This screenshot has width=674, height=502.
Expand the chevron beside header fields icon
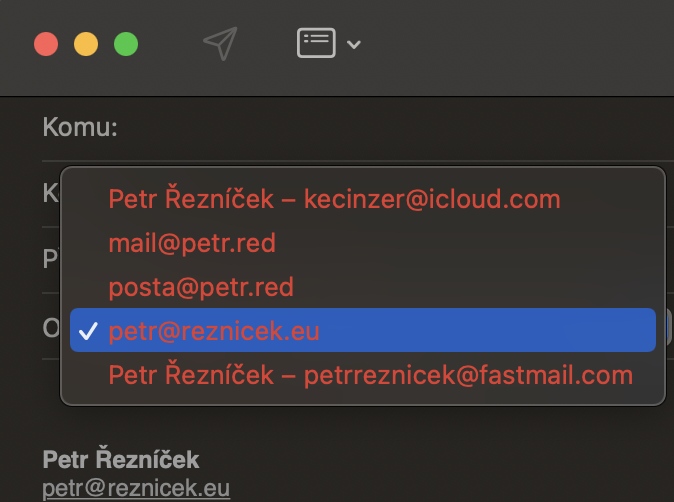point(353,44)
